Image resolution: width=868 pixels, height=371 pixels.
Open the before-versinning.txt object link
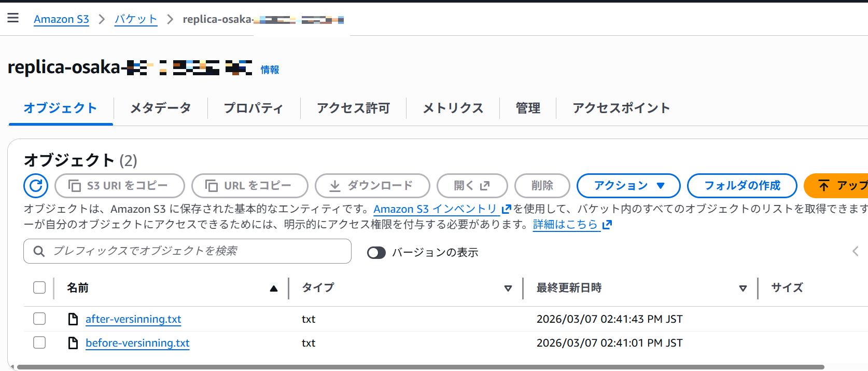137,343
